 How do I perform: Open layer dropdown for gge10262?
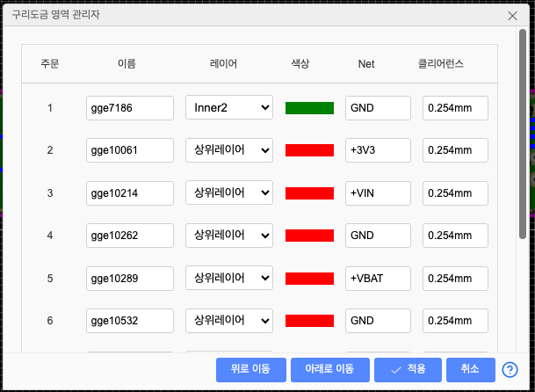(x=229, y=236)
